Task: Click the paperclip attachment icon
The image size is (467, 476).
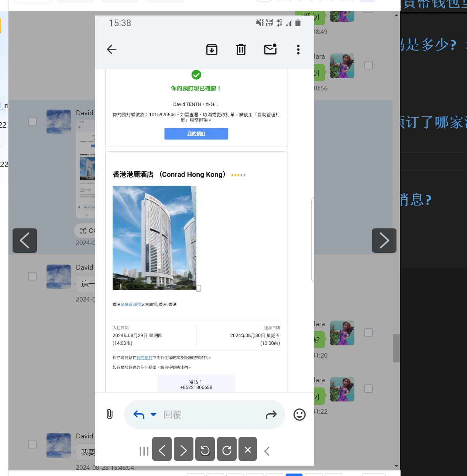Action: coord(110,414)
